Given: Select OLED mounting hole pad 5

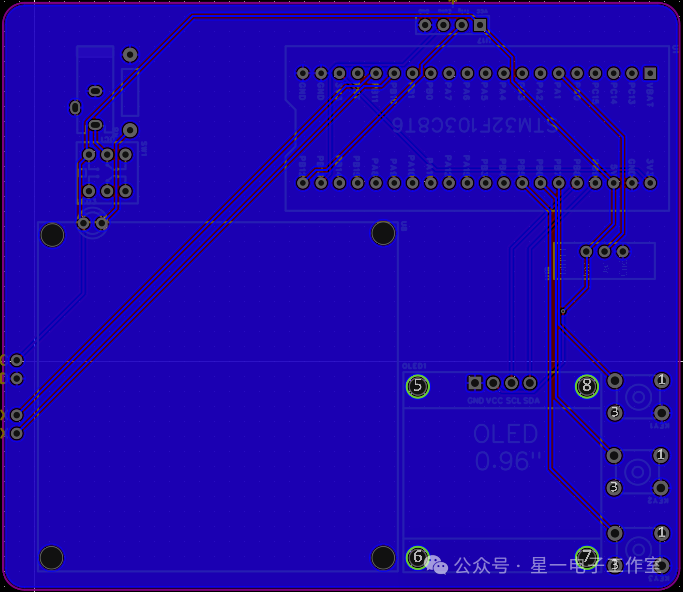Looking at the screenshot, I should coord(418,386).
